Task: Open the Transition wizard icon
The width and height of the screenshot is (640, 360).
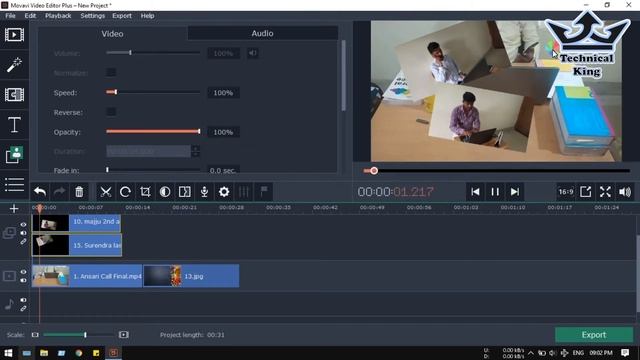Action: (184, 191)
